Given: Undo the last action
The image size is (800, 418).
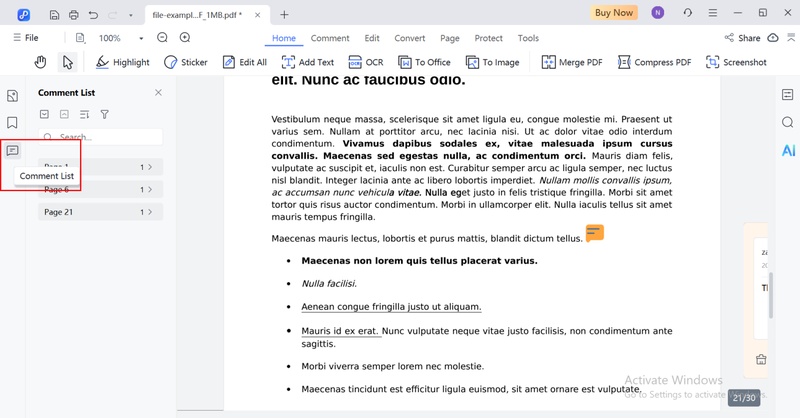Looking at the screenshot, I should (x=93, y=15).
